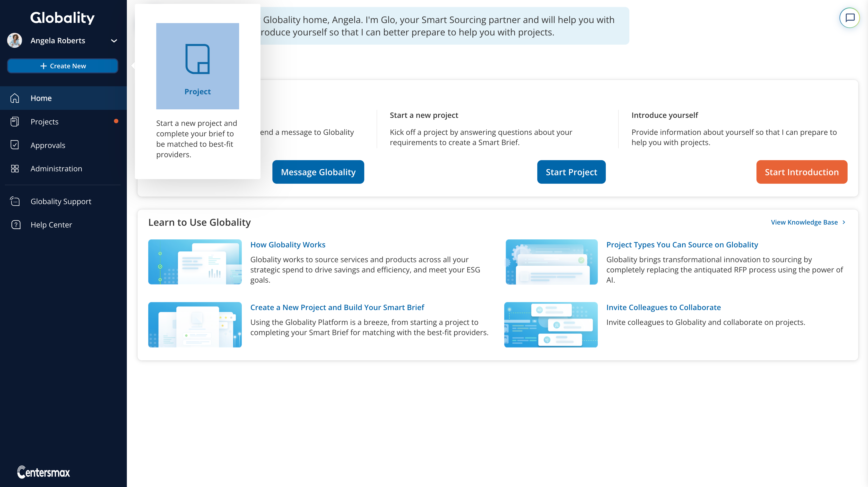This screenshot has width=868, height=487.
Task: Click the Help Center question icon
Action: tap(16, 225)
